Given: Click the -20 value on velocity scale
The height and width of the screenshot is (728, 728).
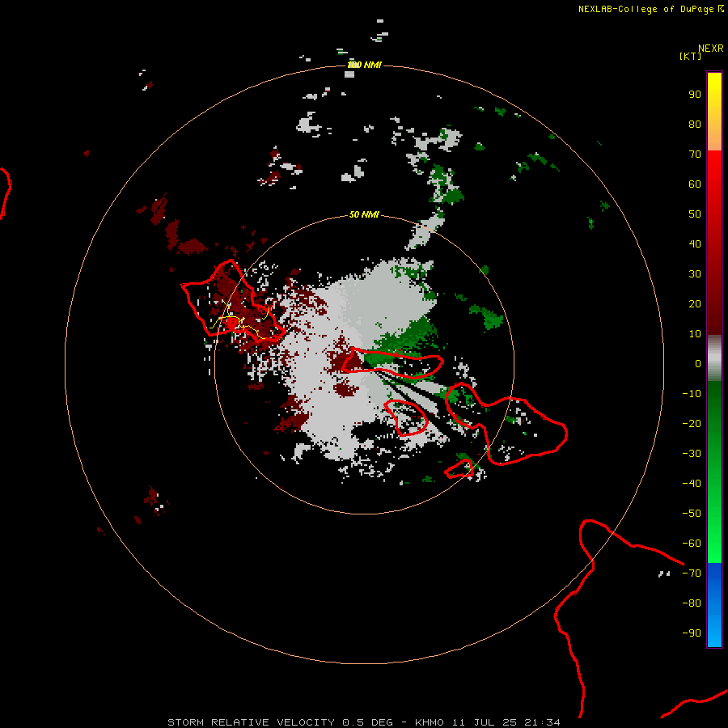Looking at the screenshot, I should pyautogui.click(x=692, y=424).
